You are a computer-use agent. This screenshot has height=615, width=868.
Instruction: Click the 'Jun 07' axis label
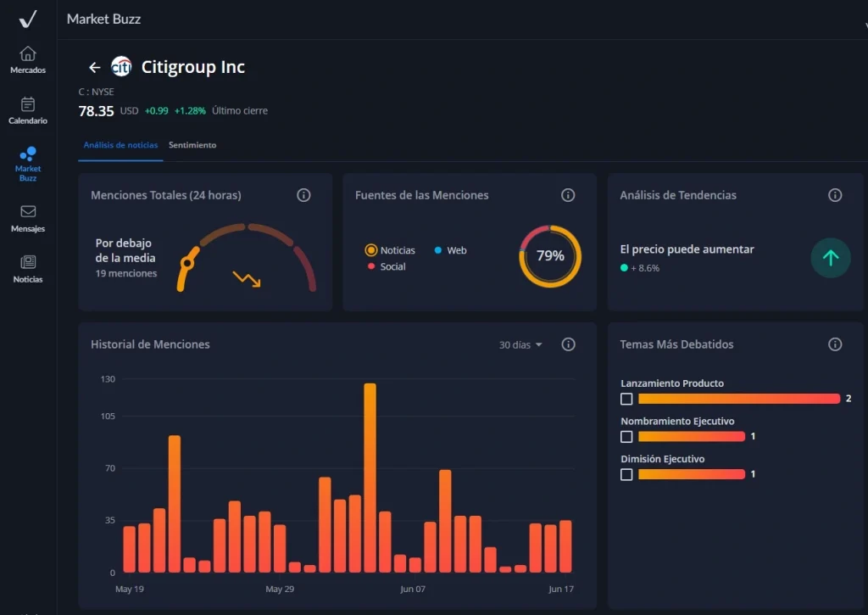(x=413, y=589)
